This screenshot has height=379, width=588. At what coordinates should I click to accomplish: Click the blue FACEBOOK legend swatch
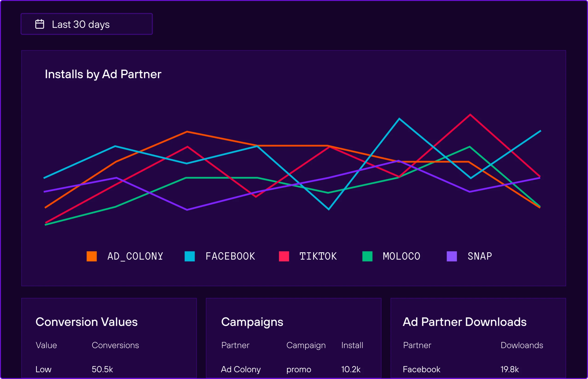[x=189, y=256]
